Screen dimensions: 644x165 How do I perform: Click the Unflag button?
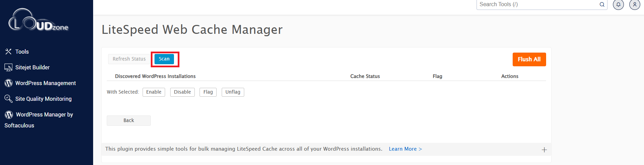pyautogui.click(x=233, y=92)
